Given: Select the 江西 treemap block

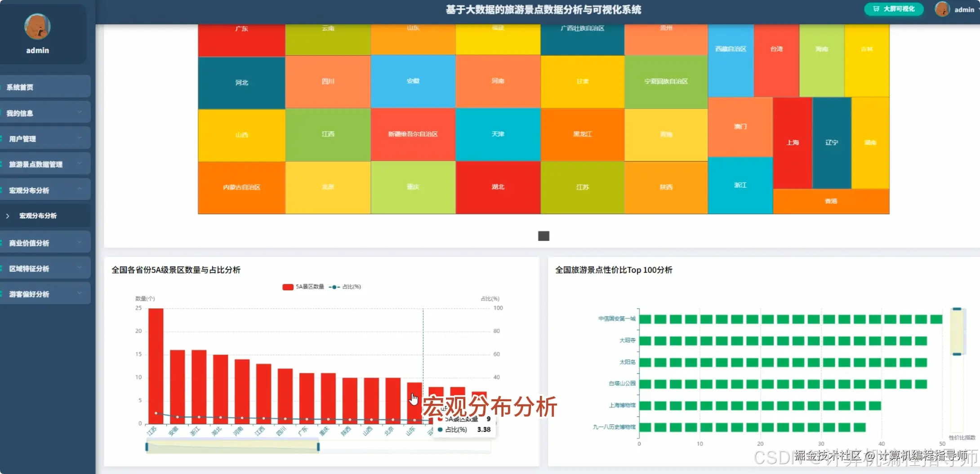Looking at the screenshot, I should click(x=328, y=134).
